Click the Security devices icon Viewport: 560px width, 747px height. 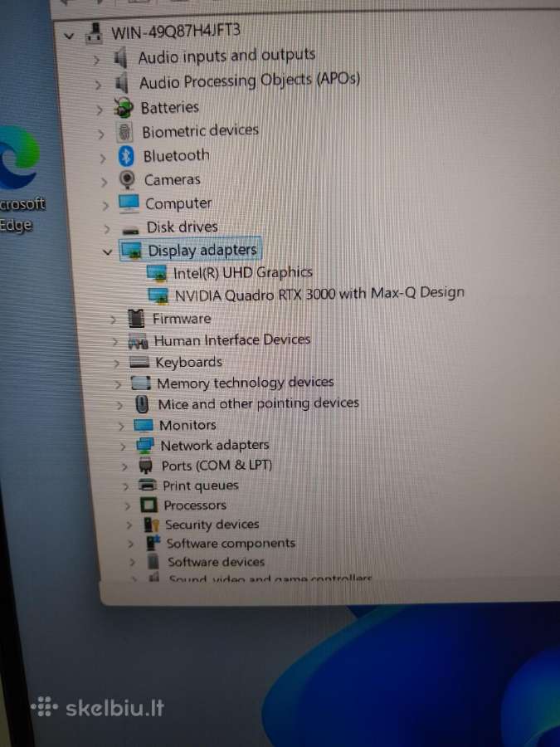coord(151,525)
